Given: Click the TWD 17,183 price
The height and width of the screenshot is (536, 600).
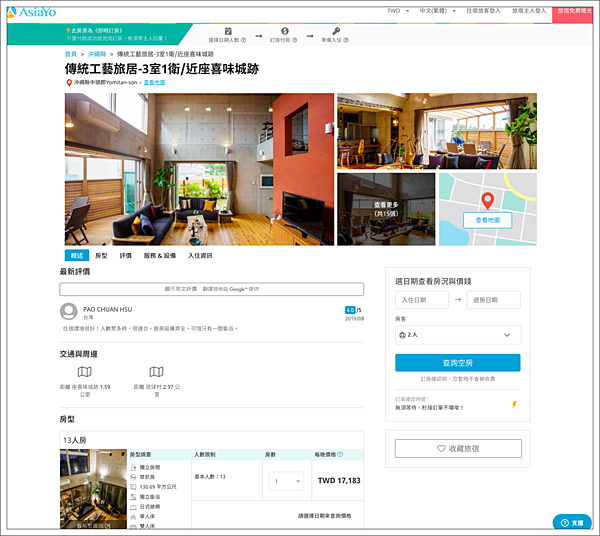Looking at the screenshot, I should (339, 481).
